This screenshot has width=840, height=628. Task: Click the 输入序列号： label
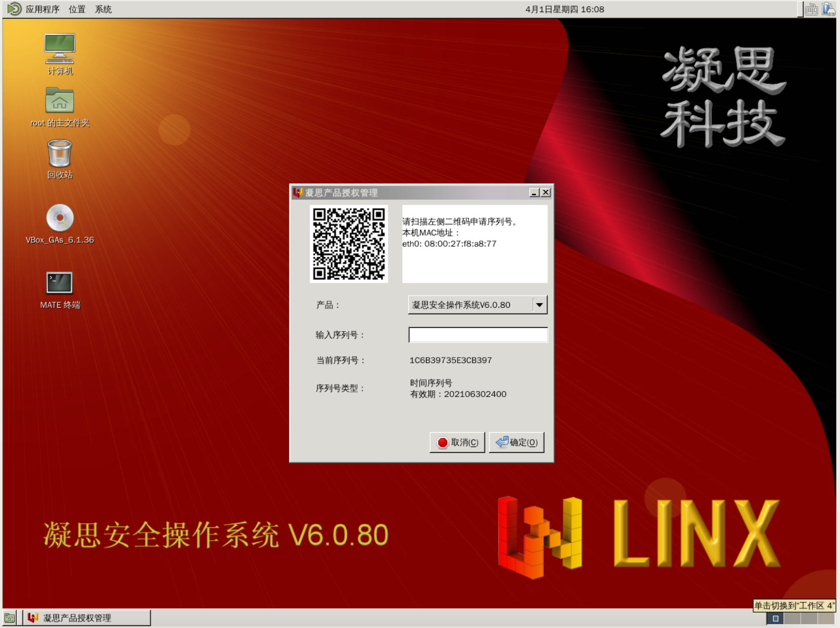pos(340,335)
